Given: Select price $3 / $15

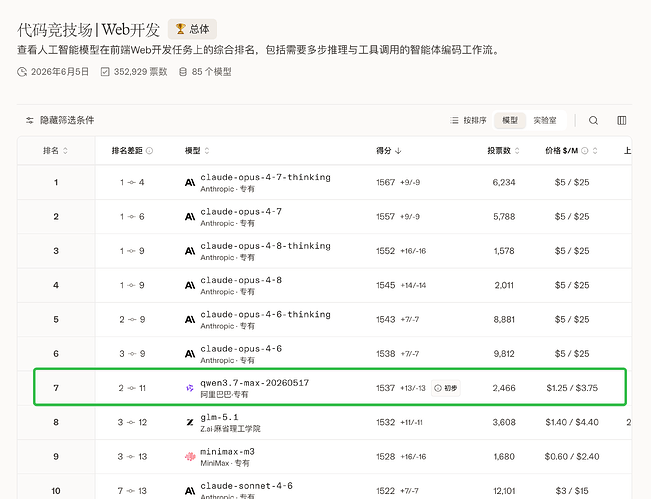Looking at the screenshot, I should coord(572,491).
